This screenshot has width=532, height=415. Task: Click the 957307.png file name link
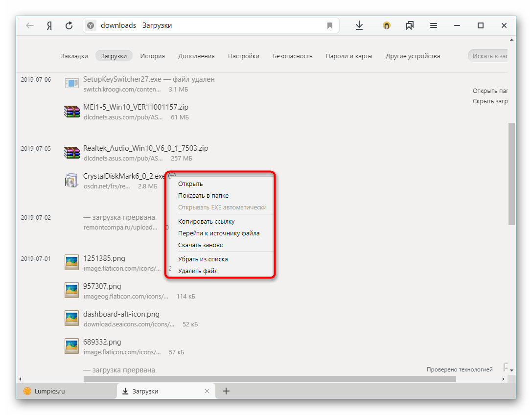tap(102, 286)
